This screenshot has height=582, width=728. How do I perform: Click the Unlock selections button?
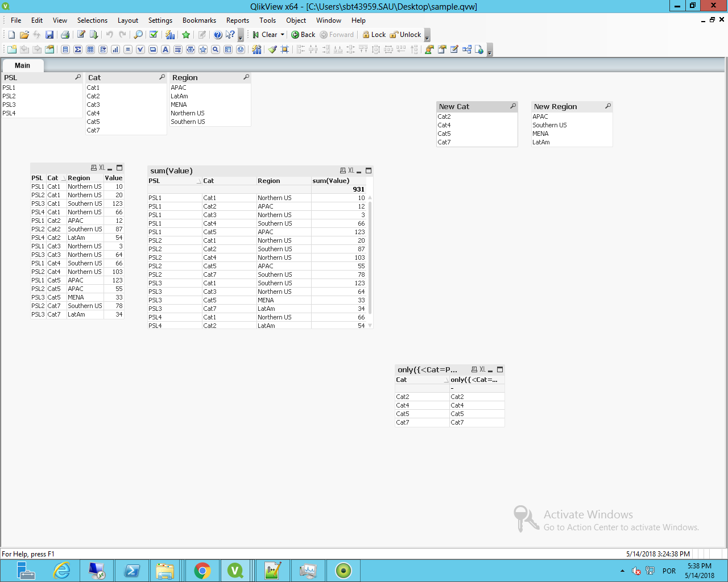406,35
